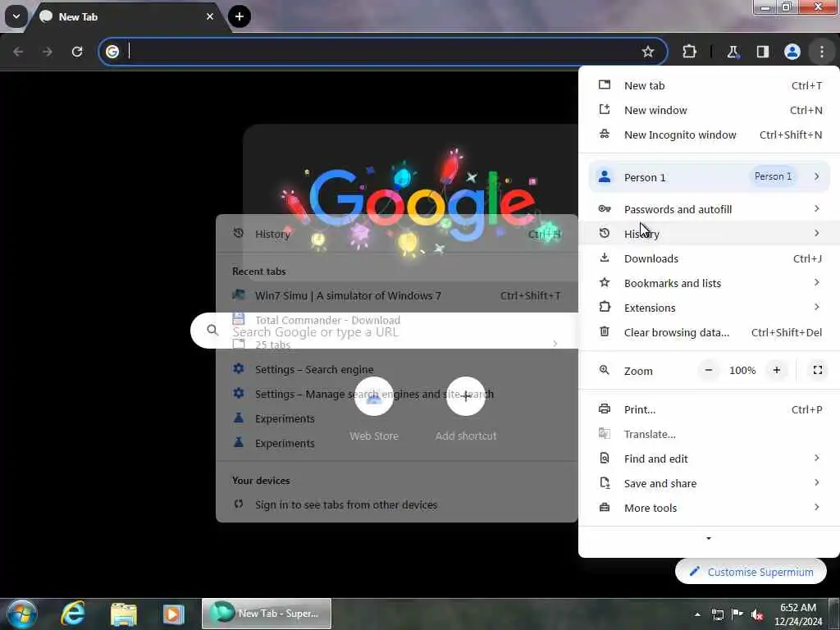Expand the History submenu chevron in main menu
840x630 pixels.
tap(816, 233)
